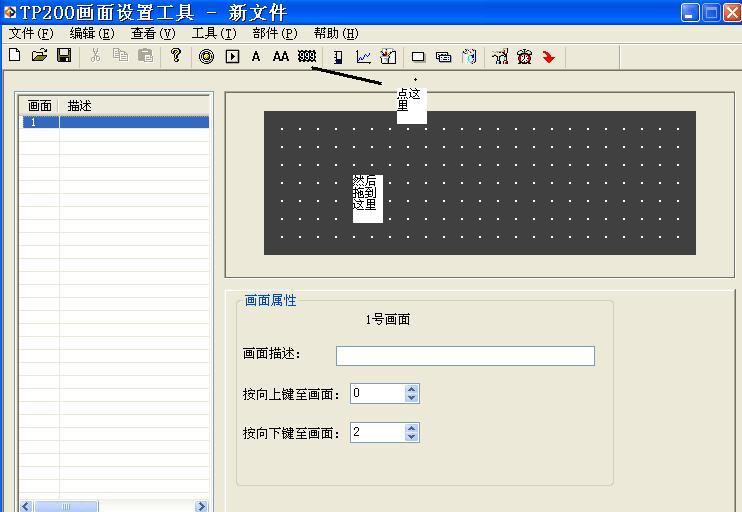Open the 工具(T) menu

(213, 33)
